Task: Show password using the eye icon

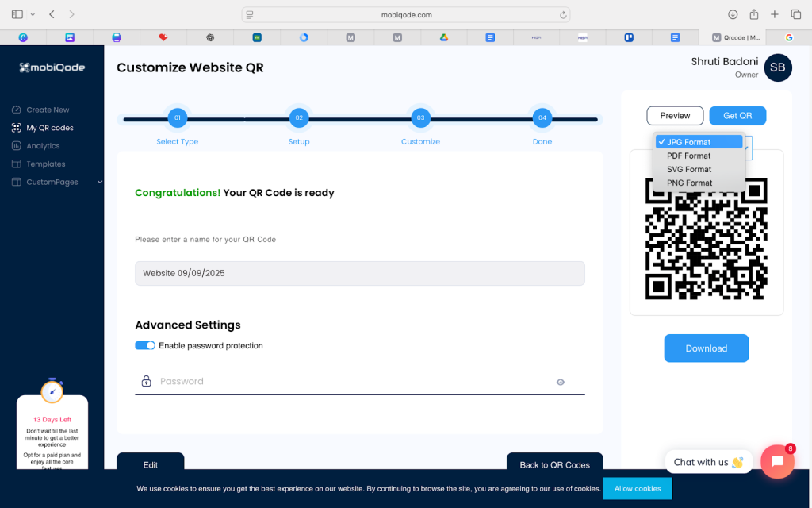Action: click(x=561, y=382)
